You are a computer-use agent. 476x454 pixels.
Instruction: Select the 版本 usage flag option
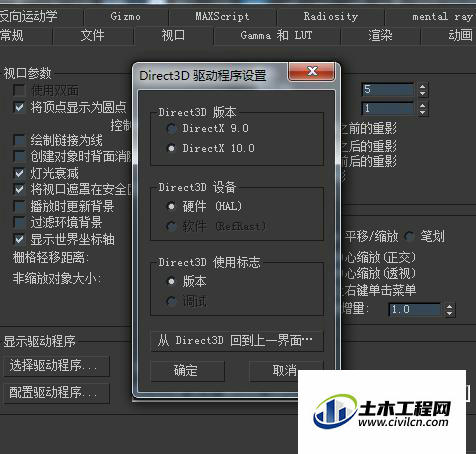coord(171,282)
